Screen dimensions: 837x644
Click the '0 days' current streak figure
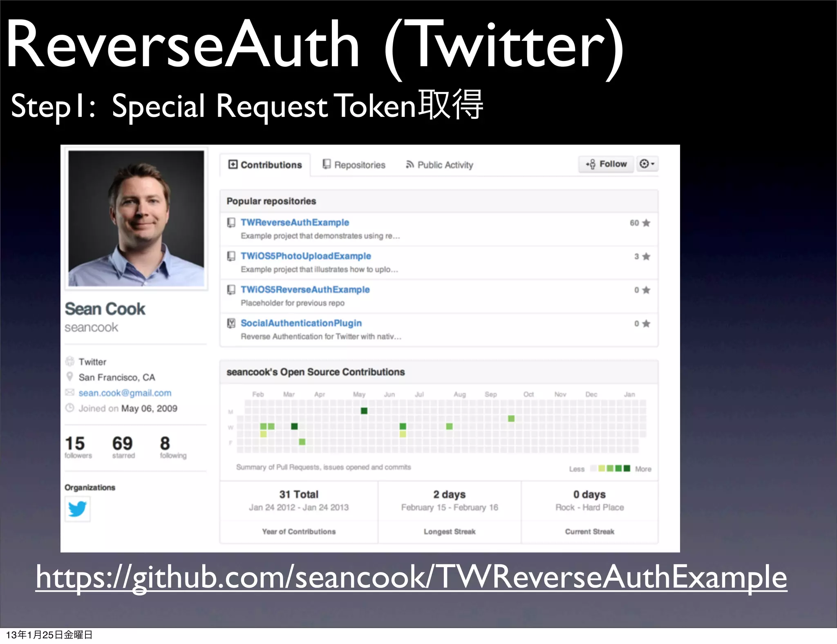590,494
